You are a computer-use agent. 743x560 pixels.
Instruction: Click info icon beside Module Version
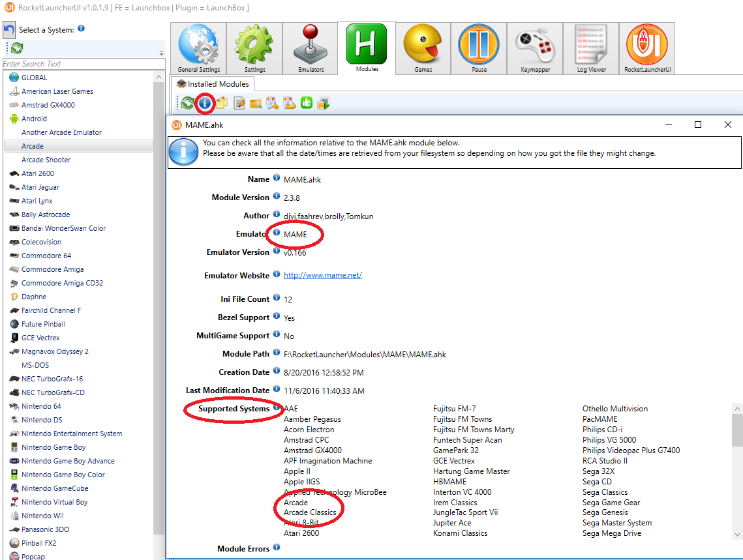click(x=276, y=196)
